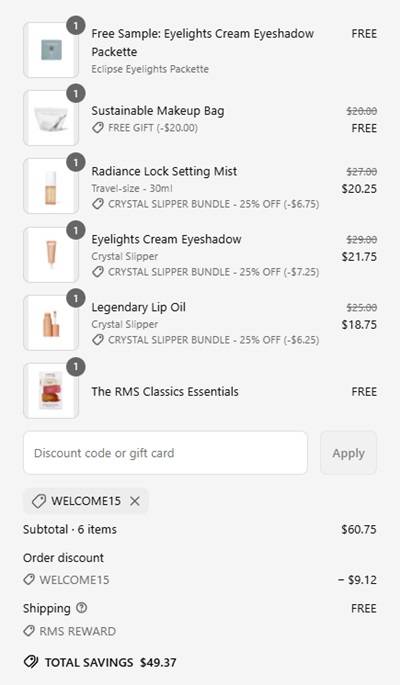Open the shipping help question mark icon
Image resolution: width=400 pixels, height=685 pixels.
82,608
